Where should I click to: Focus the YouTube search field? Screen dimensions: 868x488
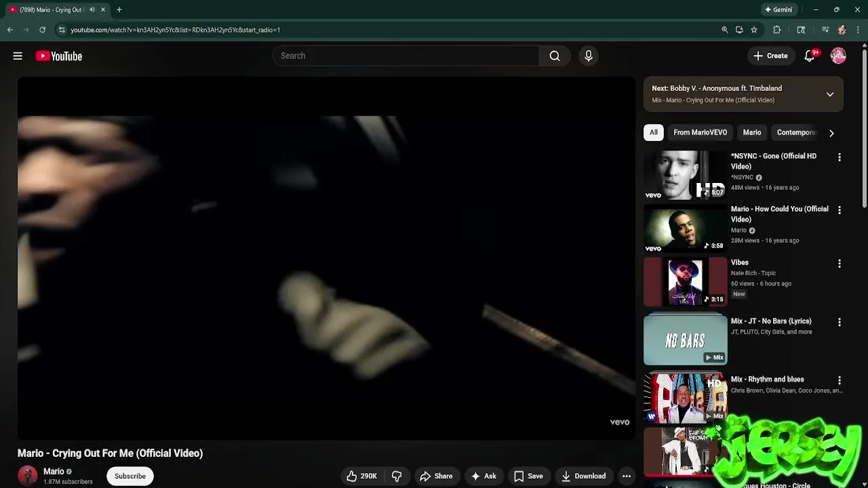[x=406, y=56]
